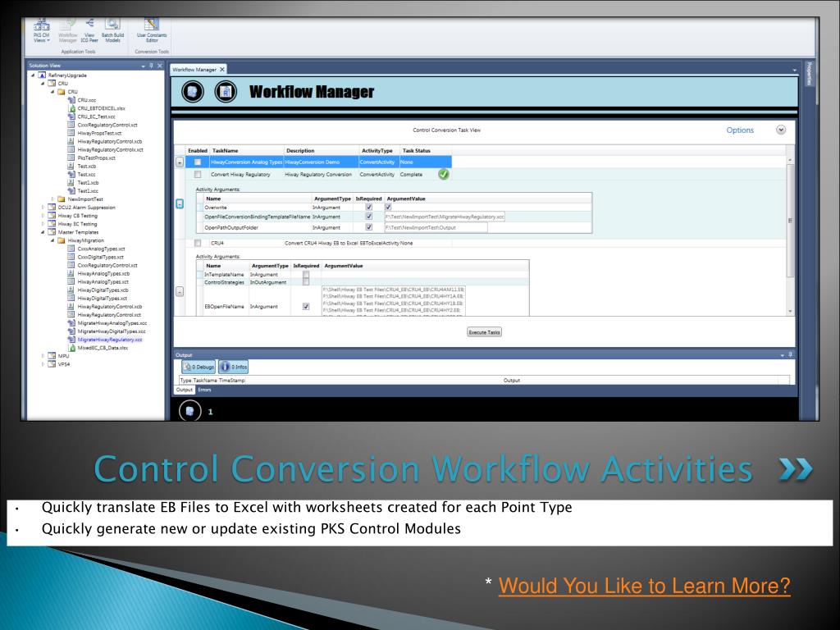The image size is (840, 630).
Task: Click the DCU2 Alarm Suppression project icon
Action: click(52, 208)
